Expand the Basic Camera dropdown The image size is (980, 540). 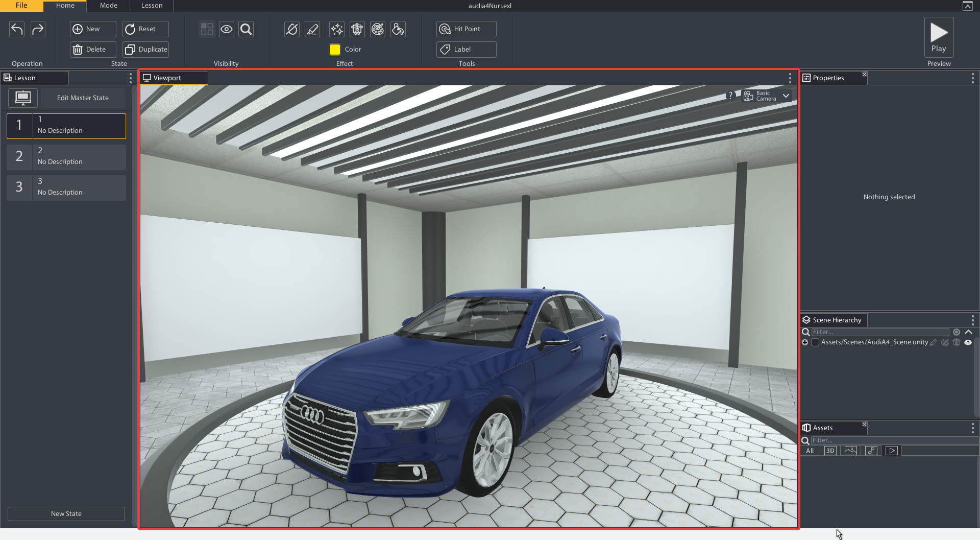click(x=786, y=96)
